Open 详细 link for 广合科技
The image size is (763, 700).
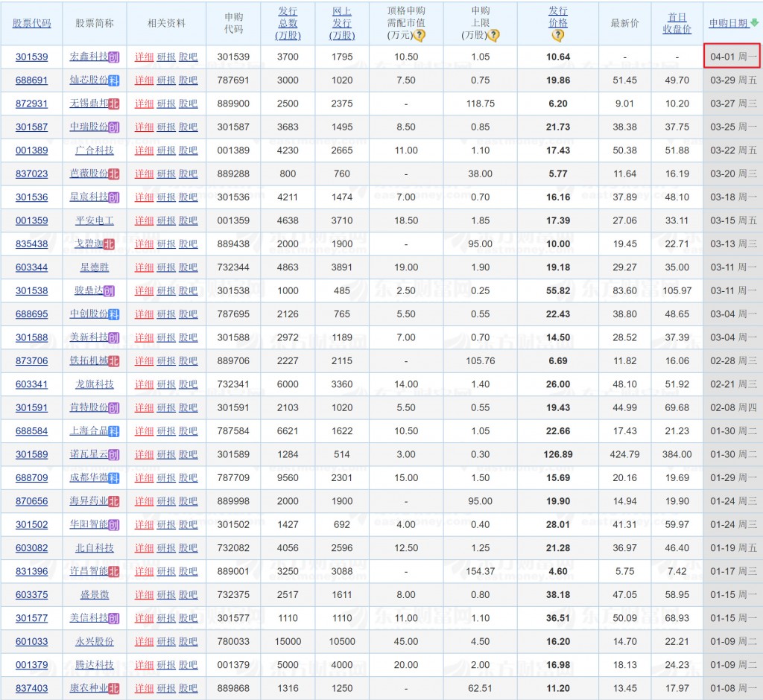pyautogui.click(x=144, y=150)
